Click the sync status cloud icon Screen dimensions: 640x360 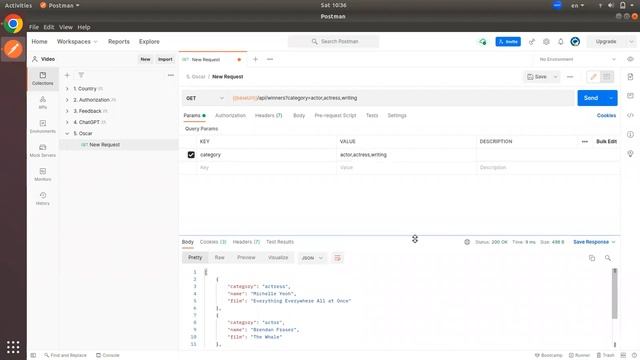pyautogui.click(x=483, y=42)
